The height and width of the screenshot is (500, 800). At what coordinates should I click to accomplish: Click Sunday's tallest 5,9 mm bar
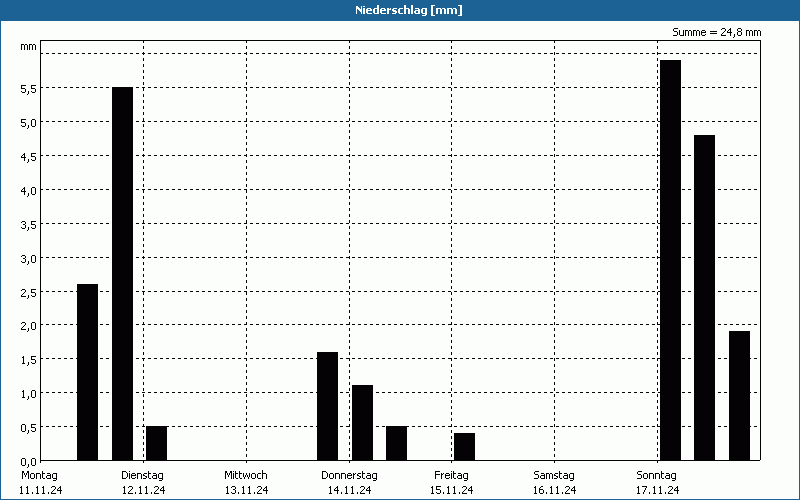670,260
